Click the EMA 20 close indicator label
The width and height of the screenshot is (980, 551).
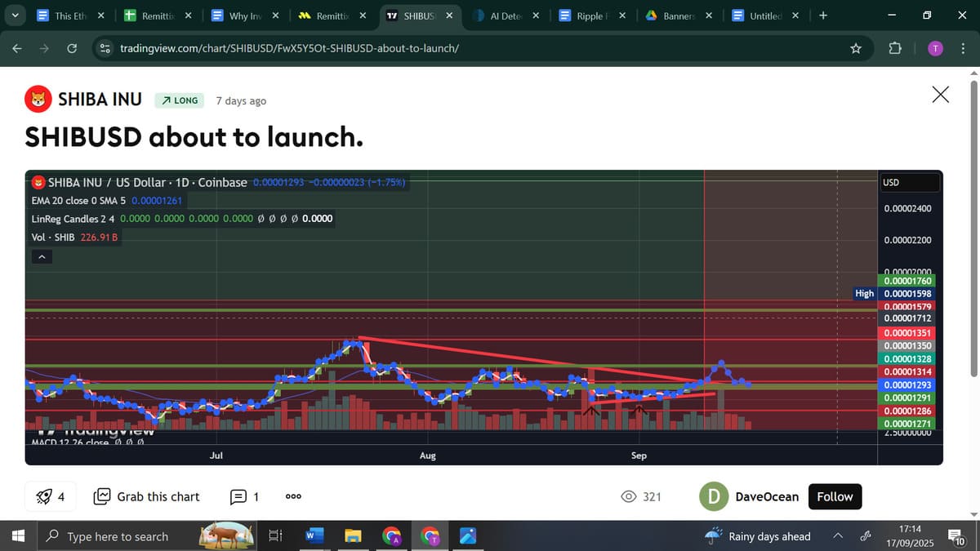(107, 201)
